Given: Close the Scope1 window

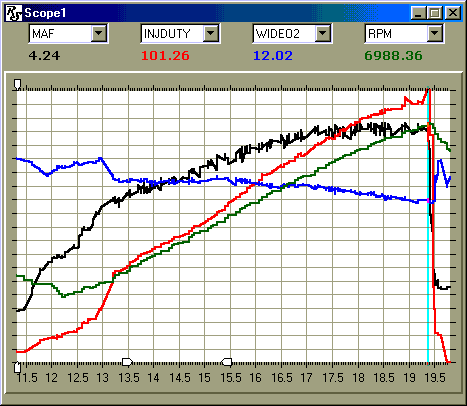Looking at the screenshot, I should coord(453,13).
